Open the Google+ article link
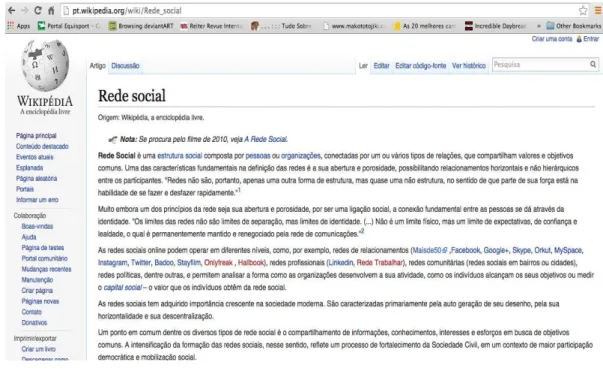The width and height of the screenshot is (603, 374). tap(496, 250)
